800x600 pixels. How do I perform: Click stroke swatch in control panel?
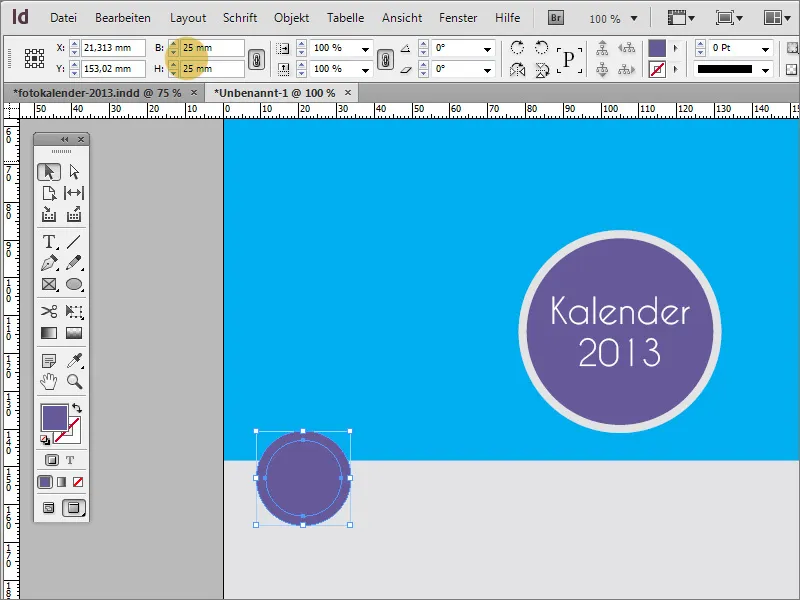(657, 69)
